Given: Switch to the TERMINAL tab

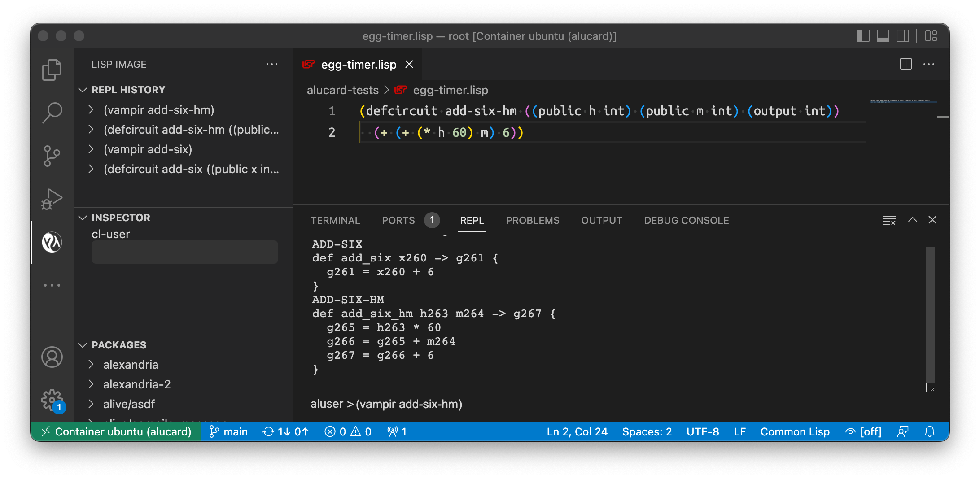Looking at the screenshot, I should [x=335, y=220].
